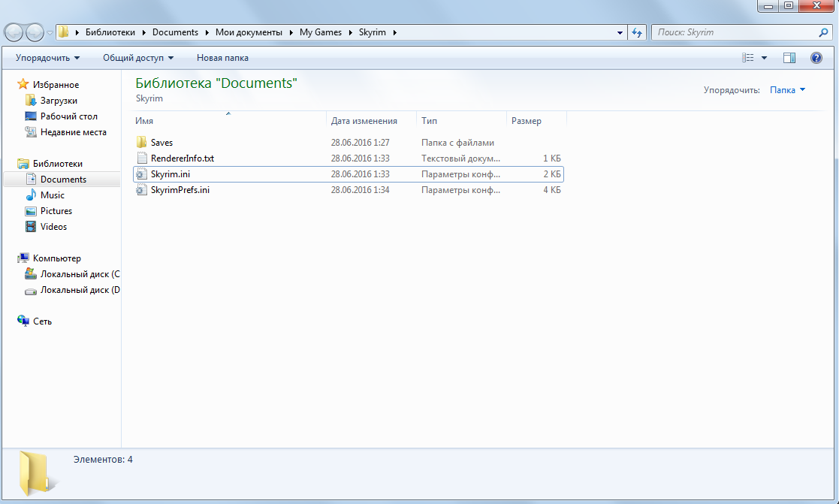Click the Рабочий стол icon
This screenshot has width=839, height=504.
pyautogui.click(x=31, y=116)
